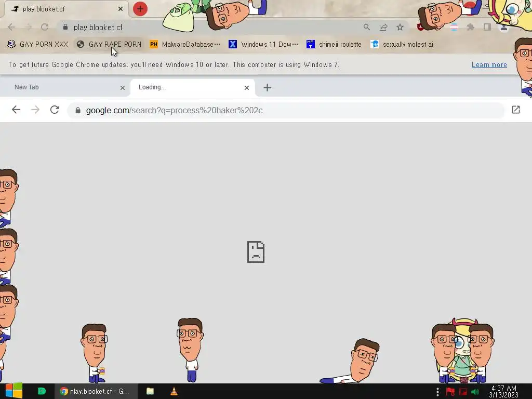Image resolution: width=532 pixels, height=399 pixels.
Task: Select the Loading... tab
Action: tap(192, 87)
